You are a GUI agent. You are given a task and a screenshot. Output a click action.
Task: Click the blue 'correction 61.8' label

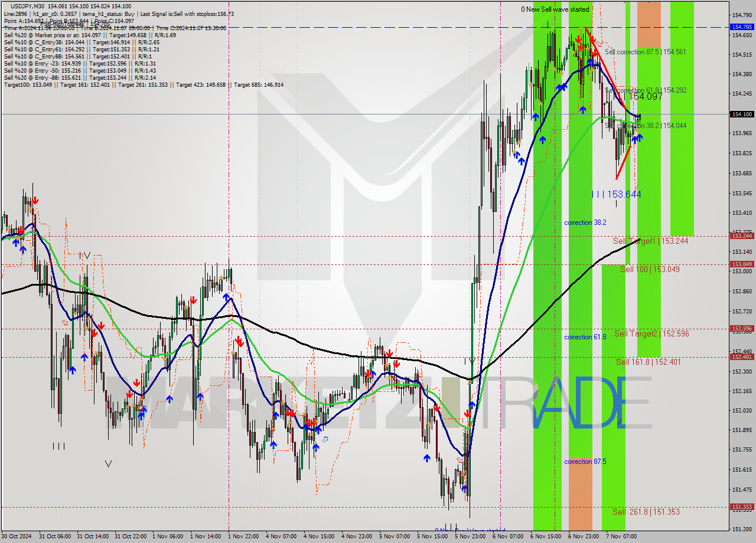585,337
